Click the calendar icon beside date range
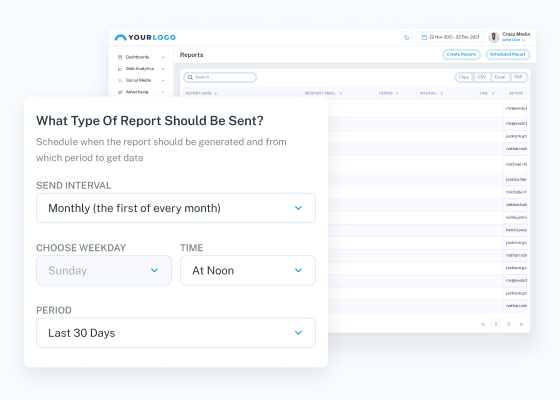560x400 pixels. click(x=424, y=38)
